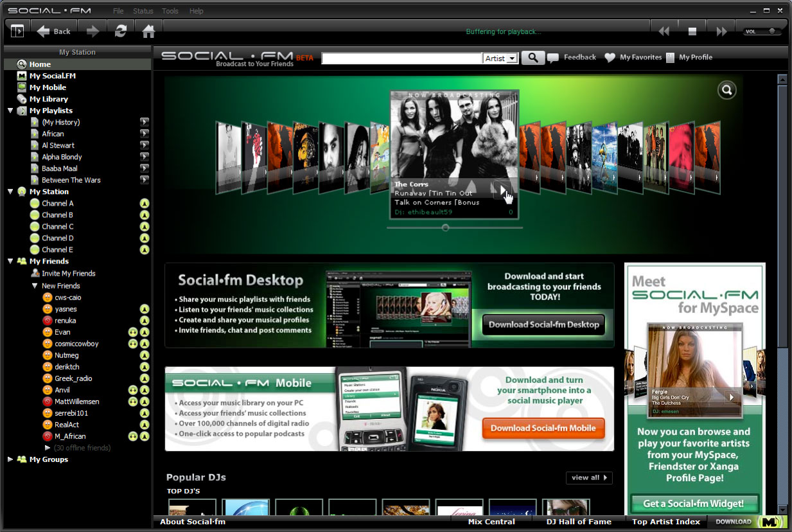Expand the My Groups tree node

pyautogui.click(x=10, y=459)
